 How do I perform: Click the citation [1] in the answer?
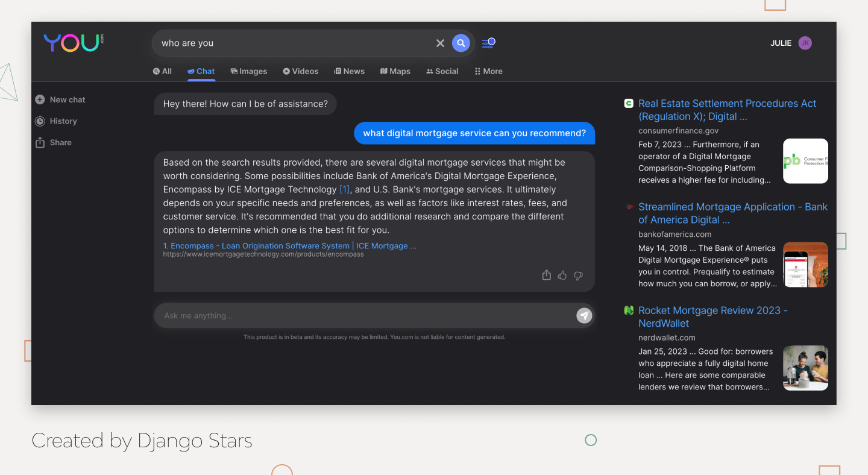(345, 189)
